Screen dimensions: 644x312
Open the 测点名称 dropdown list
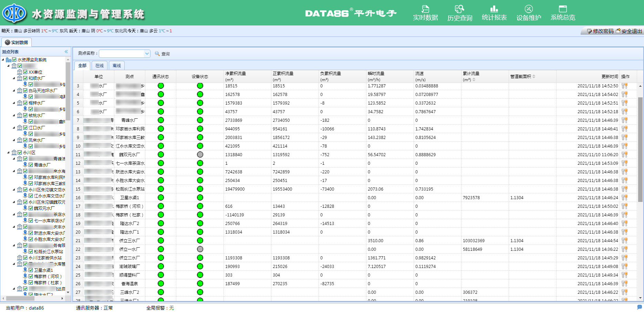click(x=147, y=54)
